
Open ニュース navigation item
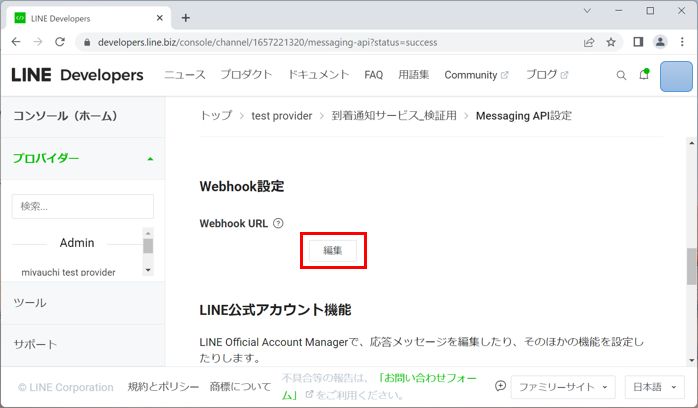point(185,75)
